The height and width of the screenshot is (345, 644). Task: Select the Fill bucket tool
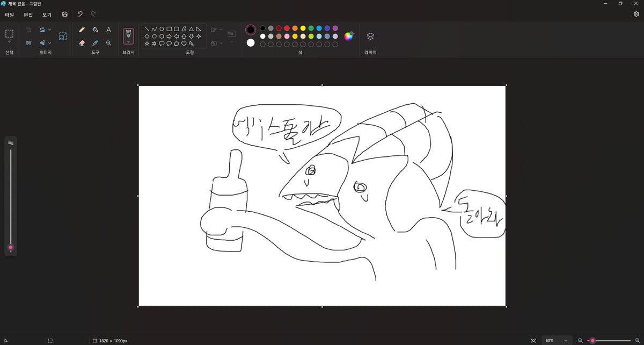point(95,30)
